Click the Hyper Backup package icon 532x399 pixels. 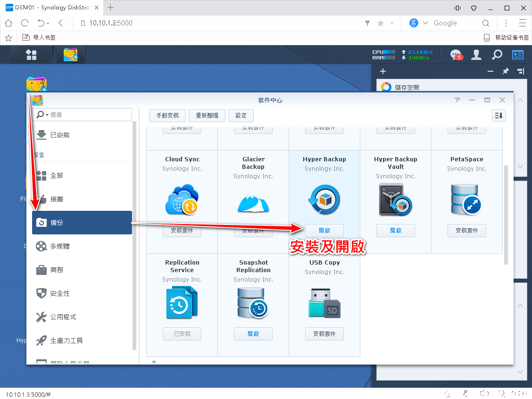click(x=324, y=199)
